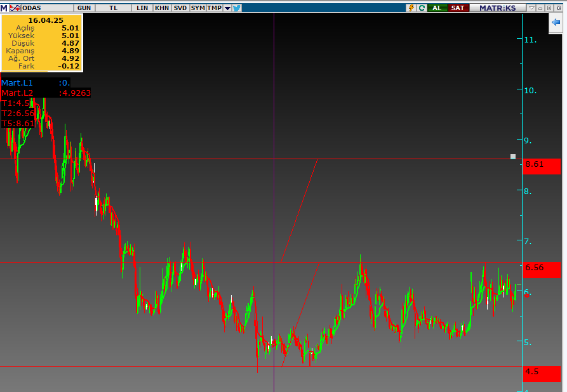
Task: Open the GUN period selector
Action: click(84, 8)
